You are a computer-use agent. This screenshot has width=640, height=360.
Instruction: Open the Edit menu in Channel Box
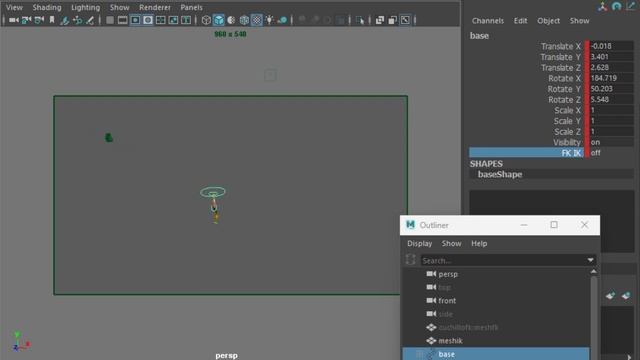pyautogui.click(x=520, y=21)
